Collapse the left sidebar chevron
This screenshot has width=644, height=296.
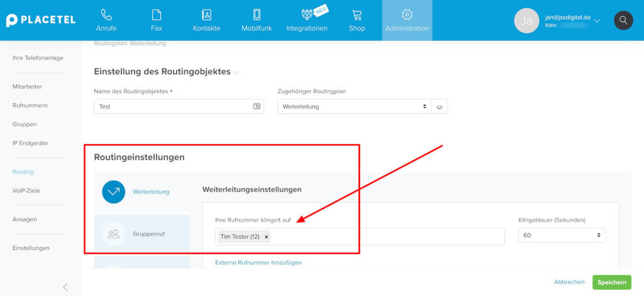pos(65,287)
